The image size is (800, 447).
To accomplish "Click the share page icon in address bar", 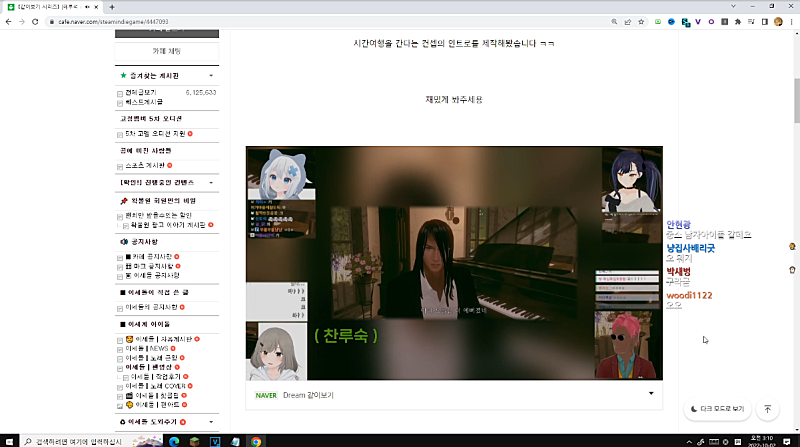I will tap(628, 21).
